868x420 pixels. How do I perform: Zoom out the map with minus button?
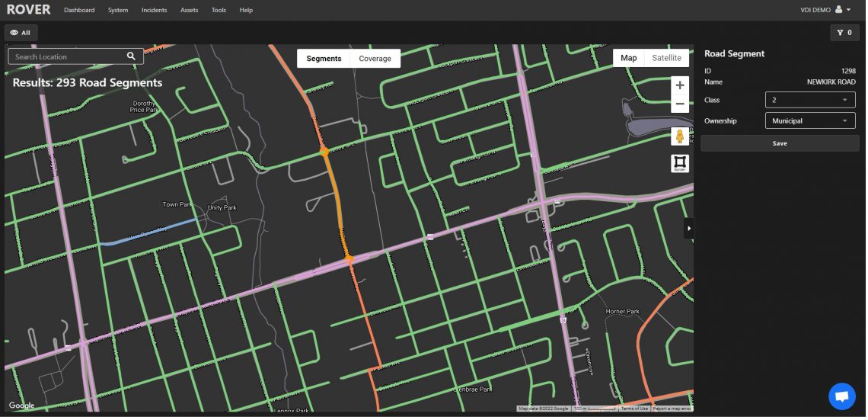point(681,104)
